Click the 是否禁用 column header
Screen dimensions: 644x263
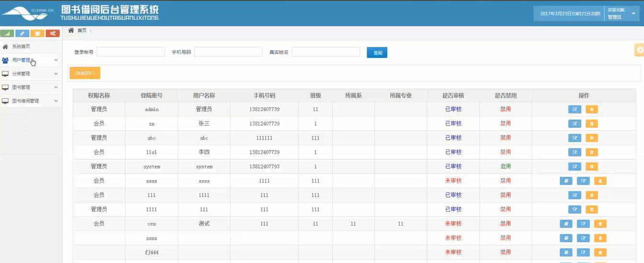point(506,95)
